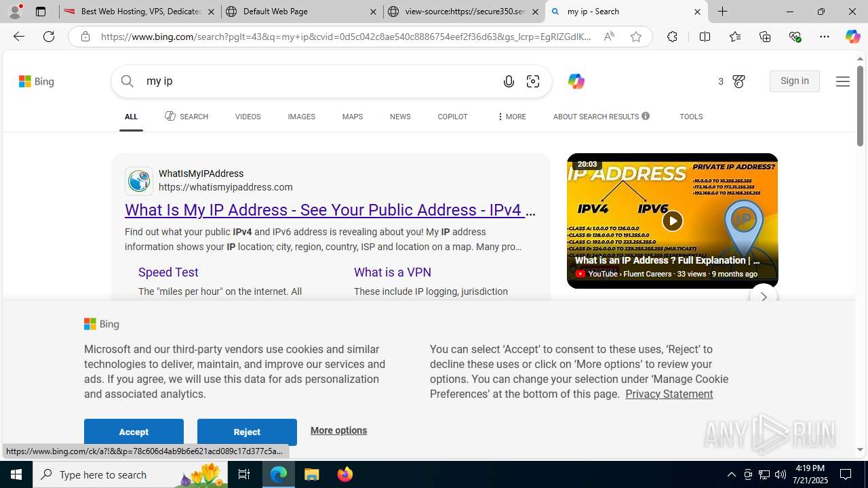This screenshot has height=488, width=868.
Task: Play the IP Address explanation video
Action: click(x=672, y=221)
